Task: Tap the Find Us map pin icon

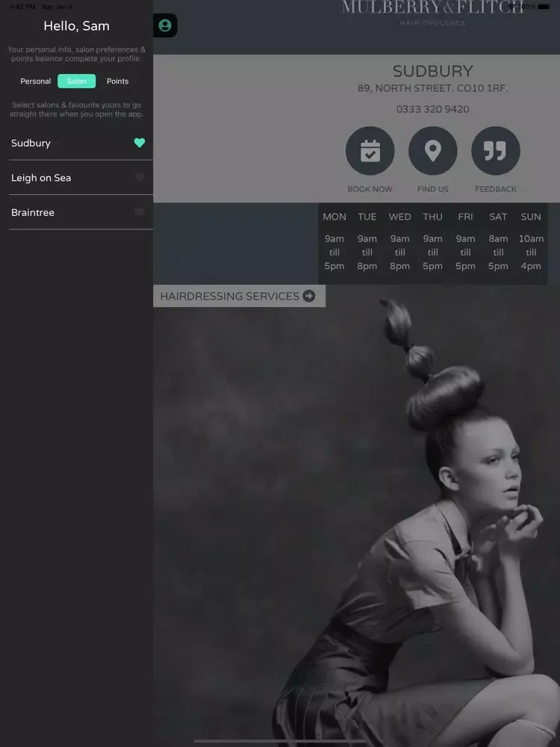Action: pos(433,151)
